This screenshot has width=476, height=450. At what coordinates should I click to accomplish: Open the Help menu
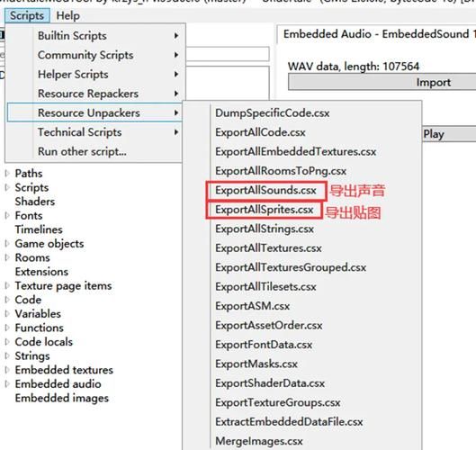68,16
